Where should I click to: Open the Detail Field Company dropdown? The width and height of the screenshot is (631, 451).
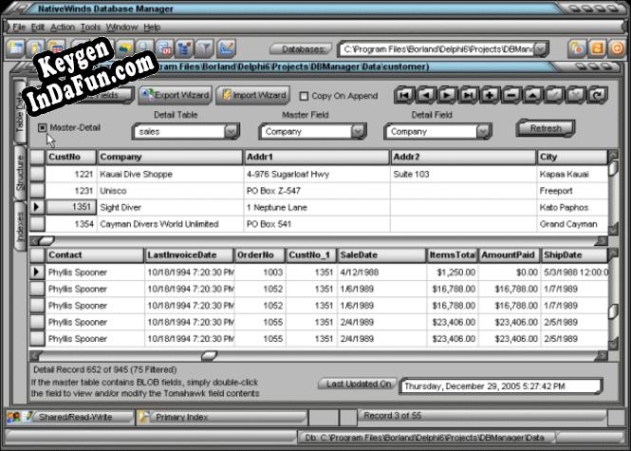(483, 132)
